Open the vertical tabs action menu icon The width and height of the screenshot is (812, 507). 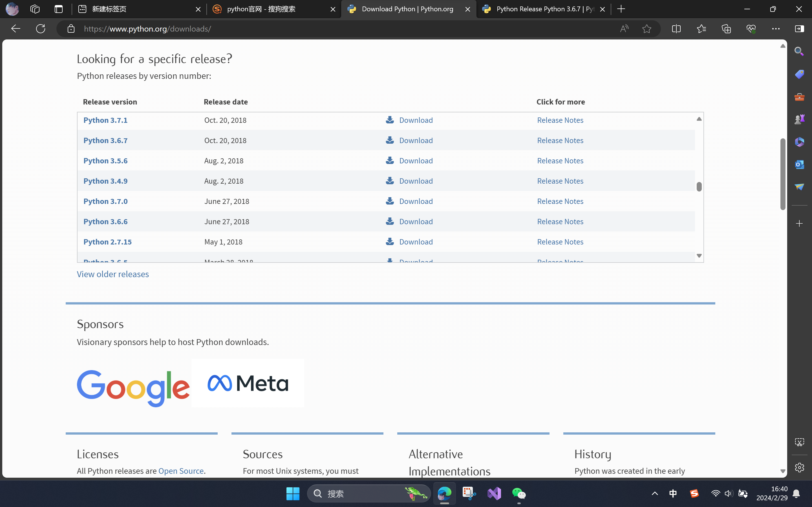click(x=59, y=9)
